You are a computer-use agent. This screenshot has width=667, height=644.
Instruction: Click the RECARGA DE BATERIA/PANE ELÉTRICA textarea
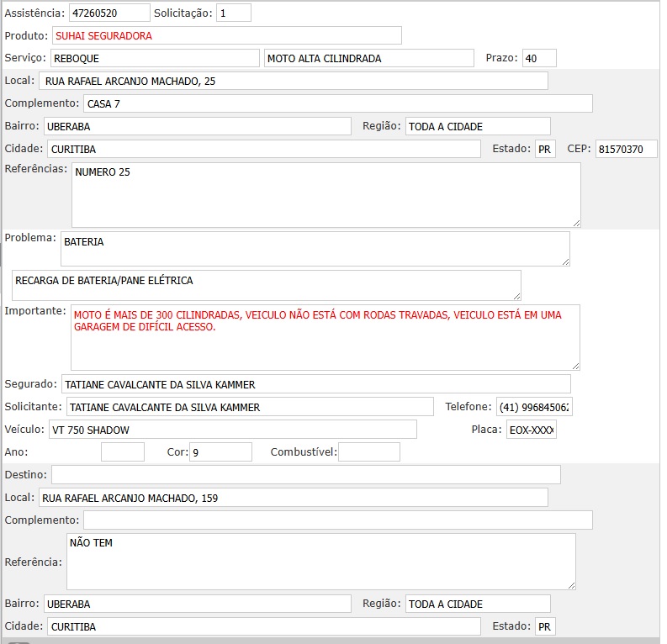point(267,285)
